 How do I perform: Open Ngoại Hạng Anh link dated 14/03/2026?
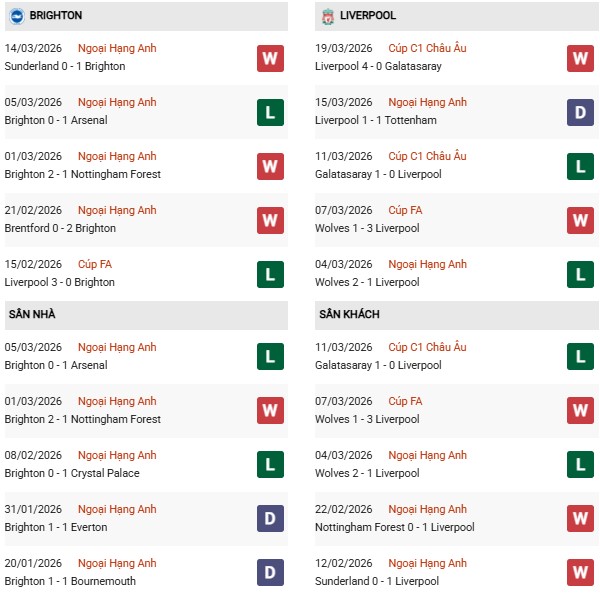pos(117,48)
